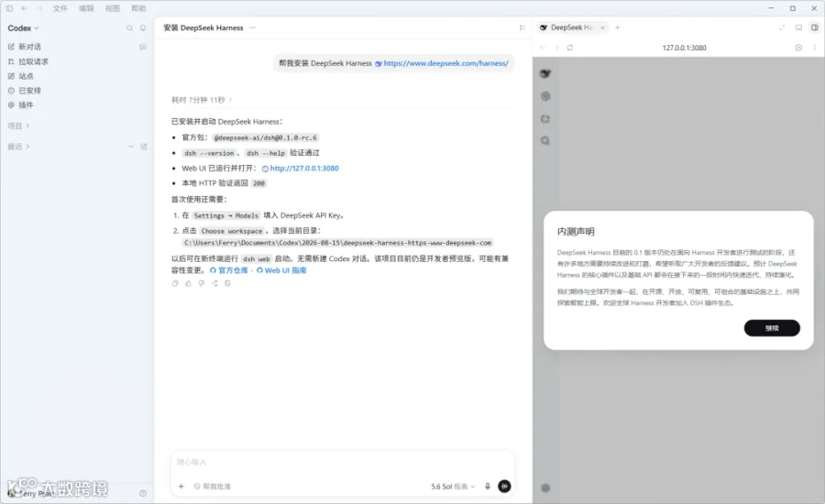
Task: Click the microphone icon in composer
Action: [488, 487]
